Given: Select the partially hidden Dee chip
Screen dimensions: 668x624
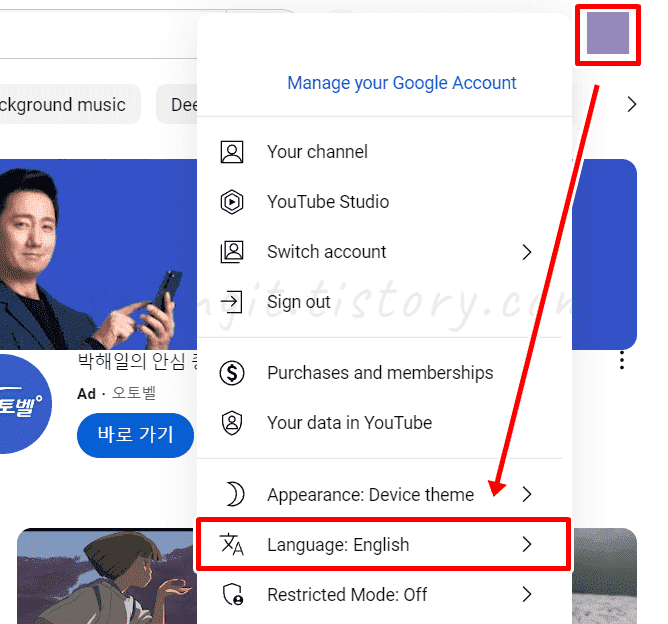Looking at the screenshot, I should (x=177, y=104).
